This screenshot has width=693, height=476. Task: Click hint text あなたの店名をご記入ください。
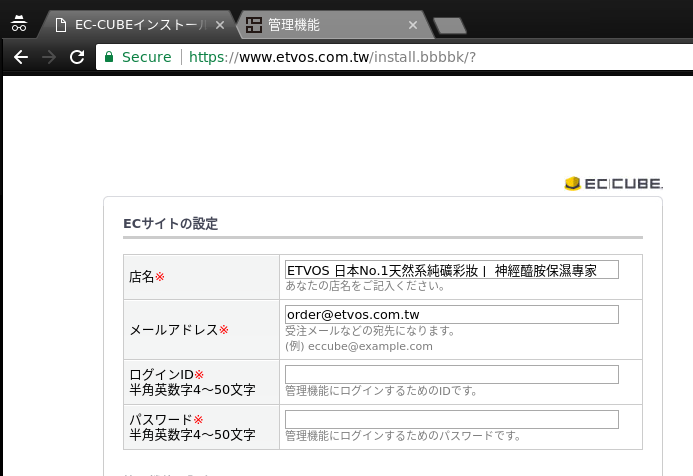(365, 286)
